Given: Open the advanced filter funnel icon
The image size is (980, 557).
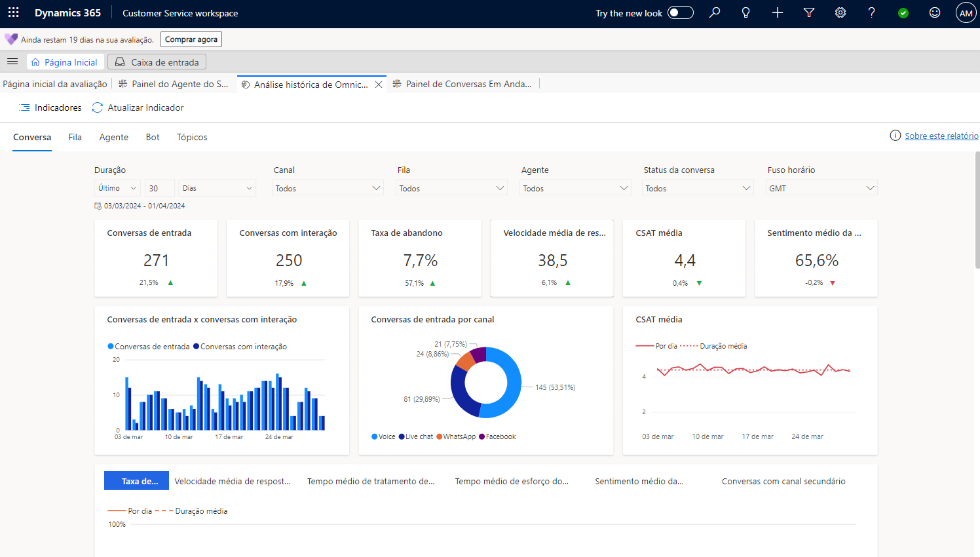Looking at the screenshot, I should pos(809,12).
